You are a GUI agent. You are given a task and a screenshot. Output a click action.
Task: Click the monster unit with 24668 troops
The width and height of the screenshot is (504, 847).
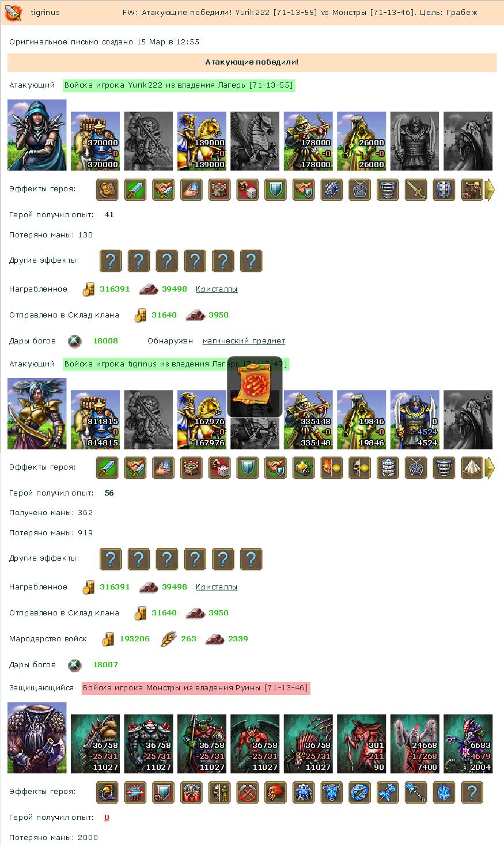pos(415,744)
